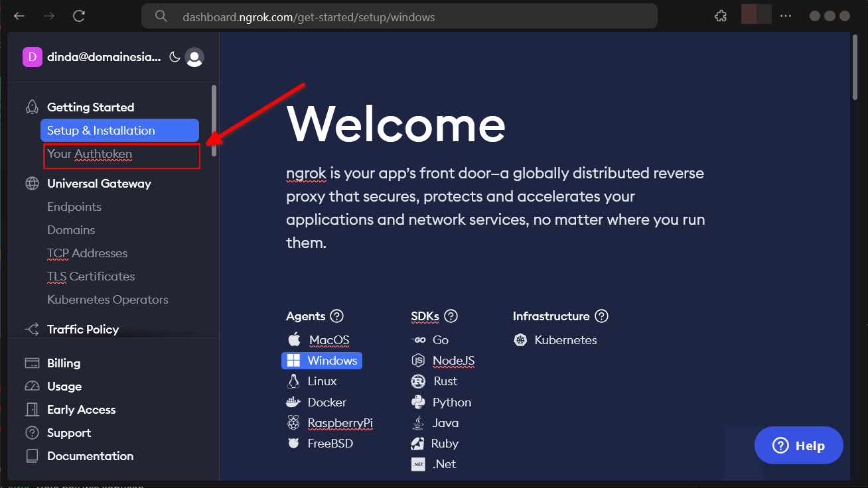Viewport: 868px width, 488px height.
Task: Click the Usage gauge icon
Action: pos(32,387)
